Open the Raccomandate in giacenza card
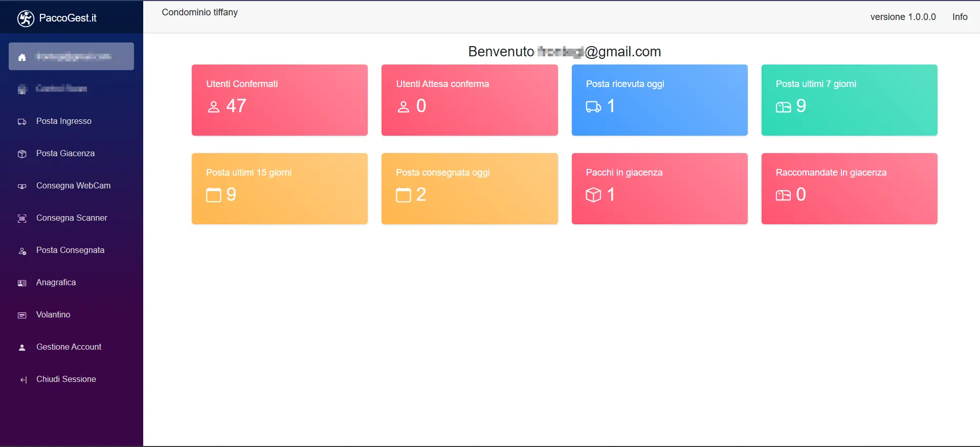The height and width of the screenshot is (447, 980). pyautogui.click(x=849, y=188)
